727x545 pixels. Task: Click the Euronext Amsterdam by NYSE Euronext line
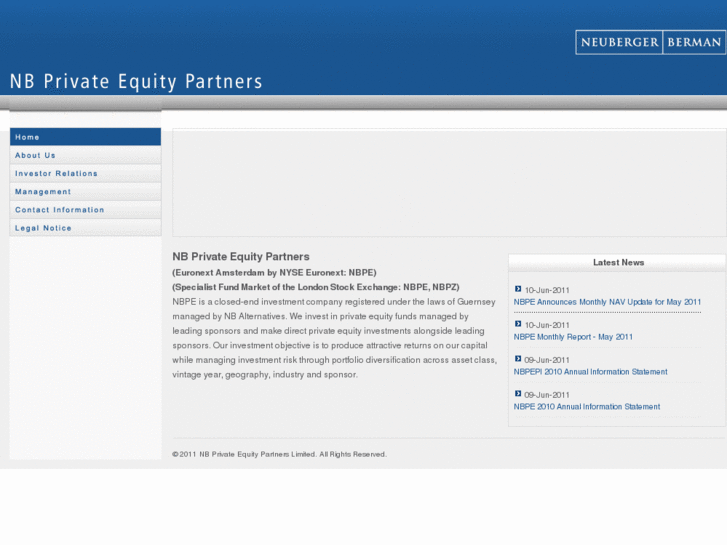pos(274,272)
